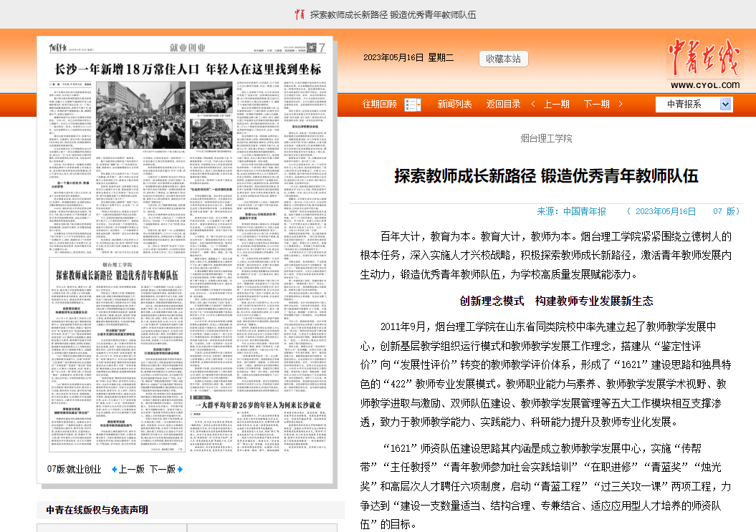Select 返回目录 in the navigation bar

(504, 105)
